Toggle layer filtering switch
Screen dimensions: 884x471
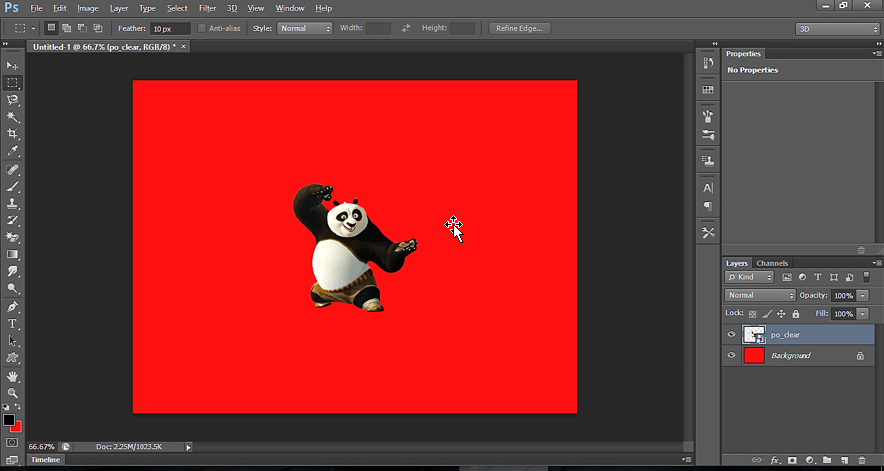coord(867,277)
